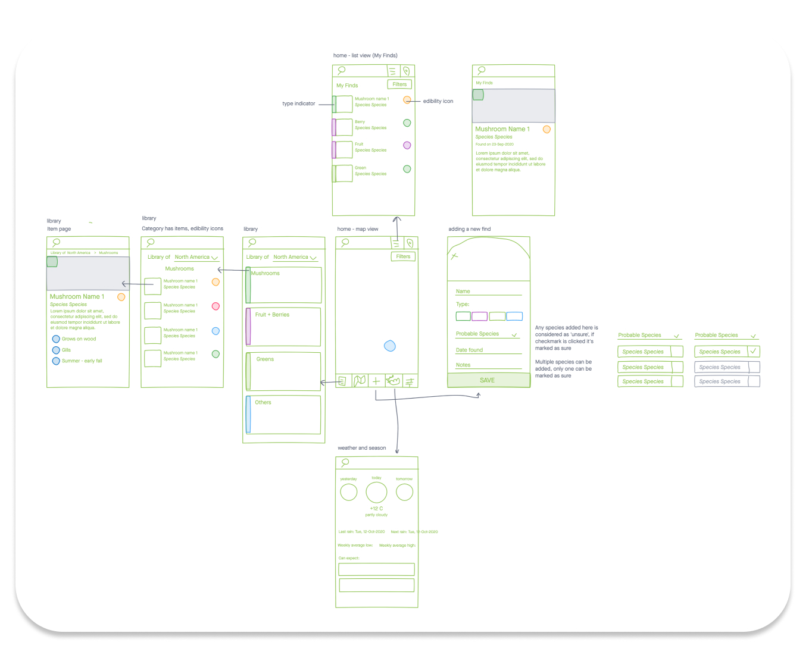Screen dimensions: 812x658
Task: Click the list view icon in map view header
Action: point(395,243)
